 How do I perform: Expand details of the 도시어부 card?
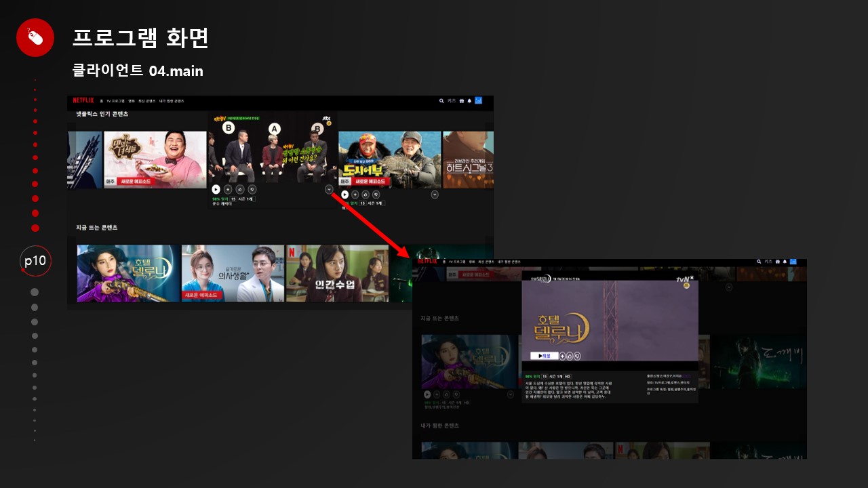(435, 195)
